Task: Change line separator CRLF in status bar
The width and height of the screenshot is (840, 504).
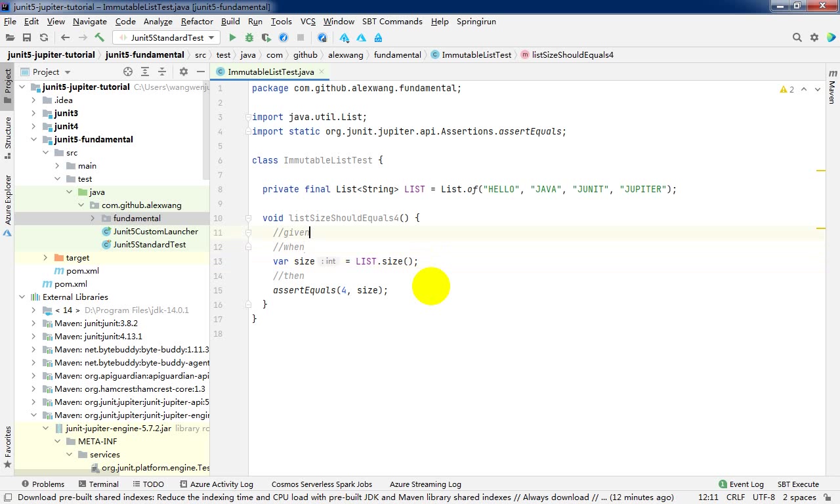Action: pyautogui.click(x=735, y=497)
